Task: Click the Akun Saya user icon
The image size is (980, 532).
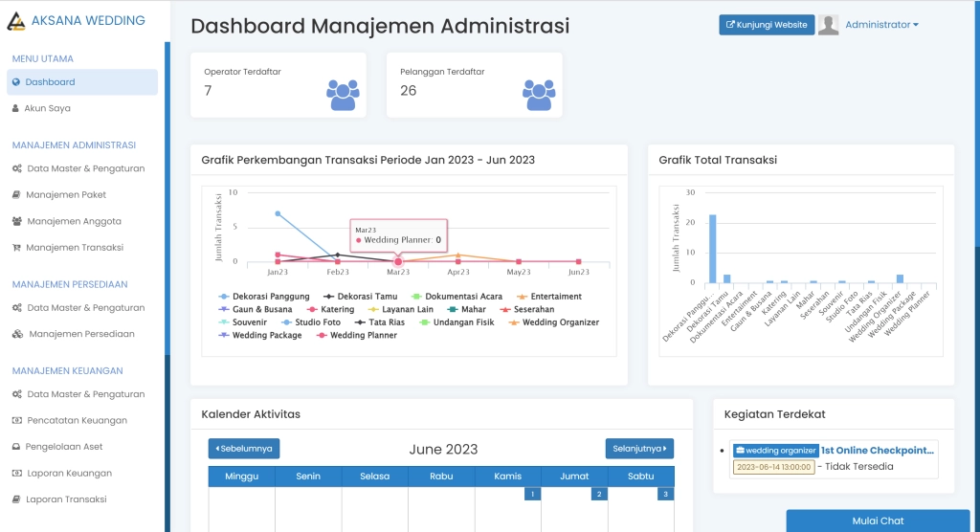Action: point(15,108)
